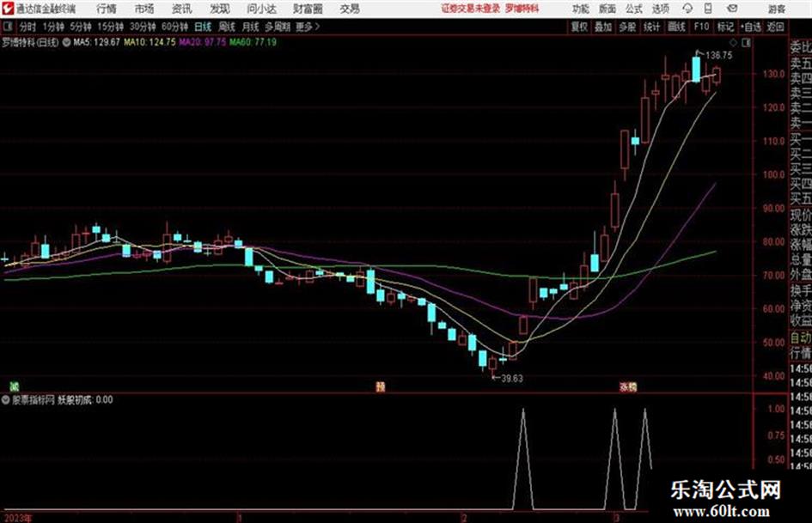812x523 pixels.
Task: Click the MA5: 129.67 value
Action: [97, 42]
